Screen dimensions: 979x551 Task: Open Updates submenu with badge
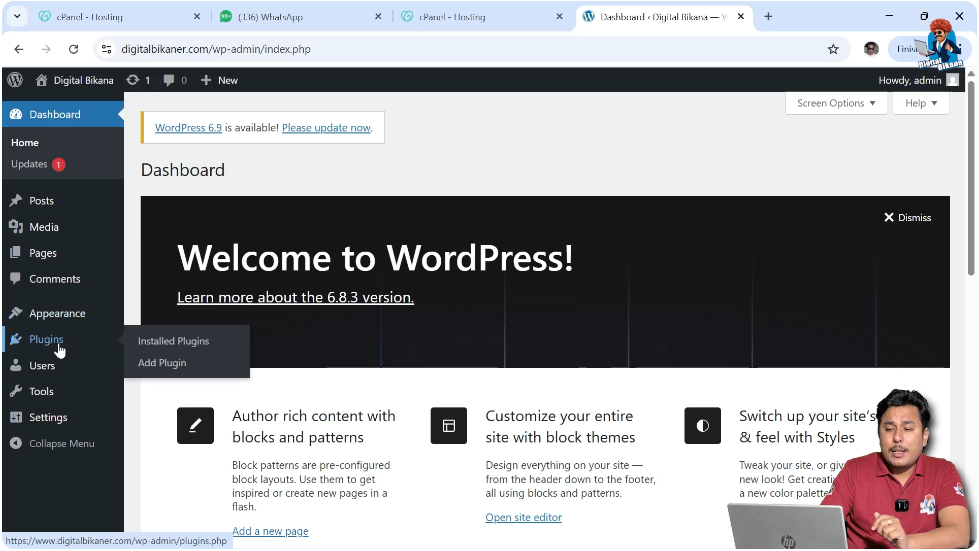coord(38,164)
